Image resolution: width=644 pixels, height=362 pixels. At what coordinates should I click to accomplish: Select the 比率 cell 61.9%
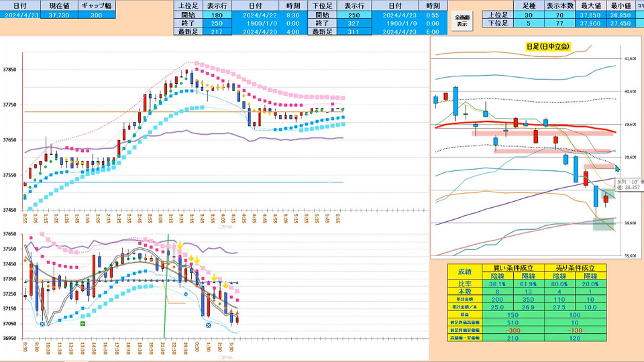529,284
